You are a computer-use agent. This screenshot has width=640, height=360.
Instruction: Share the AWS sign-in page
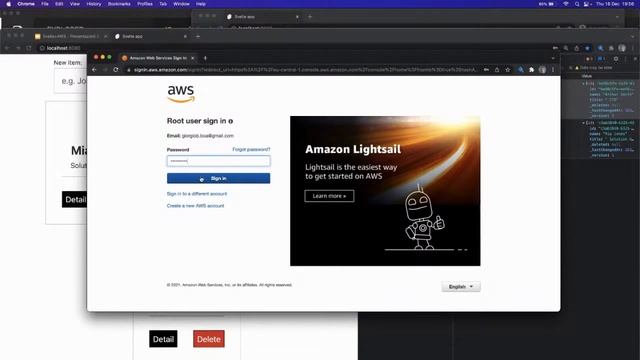tap(497, 70)
